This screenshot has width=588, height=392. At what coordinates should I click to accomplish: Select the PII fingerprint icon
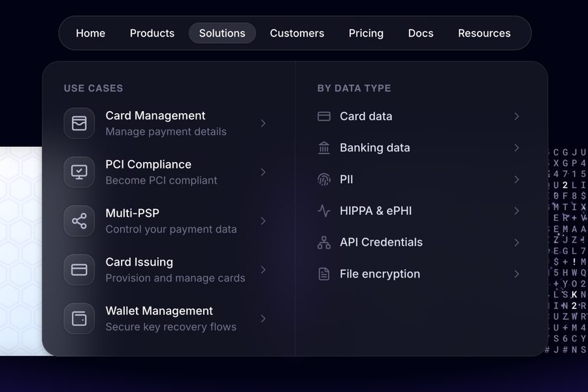(323, 179)
